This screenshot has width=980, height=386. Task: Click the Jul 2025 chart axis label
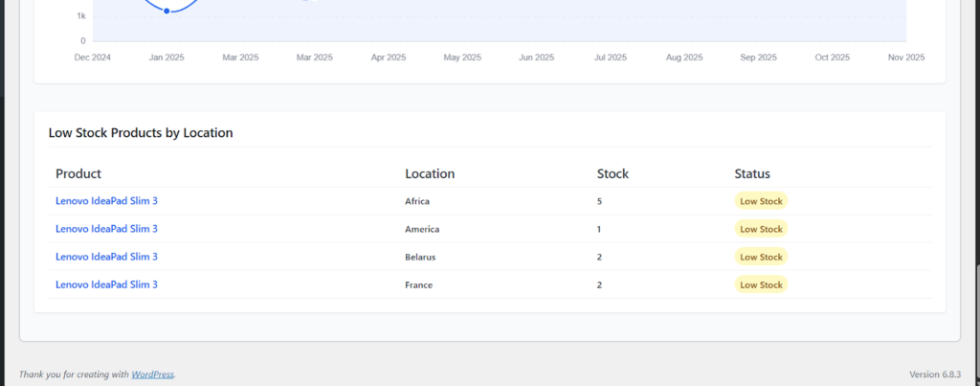click(611, 57)
